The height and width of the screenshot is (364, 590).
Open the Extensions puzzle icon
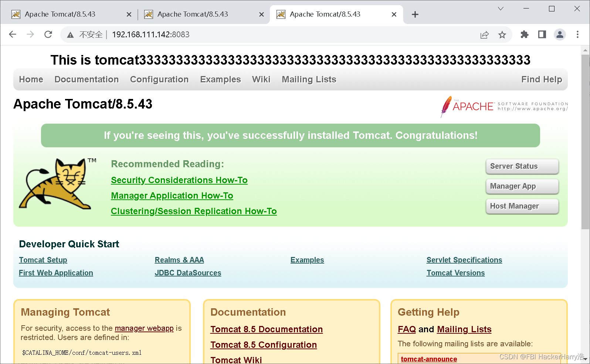click(524, 34)
